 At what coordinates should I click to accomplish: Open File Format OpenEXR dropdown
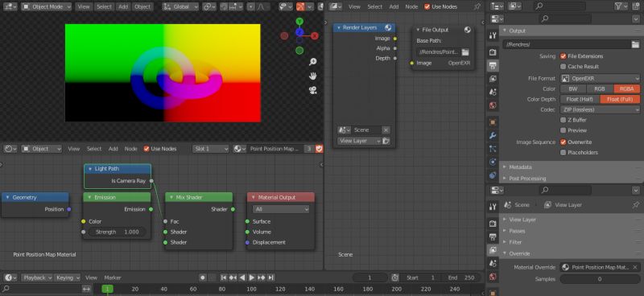click(600, 78)
